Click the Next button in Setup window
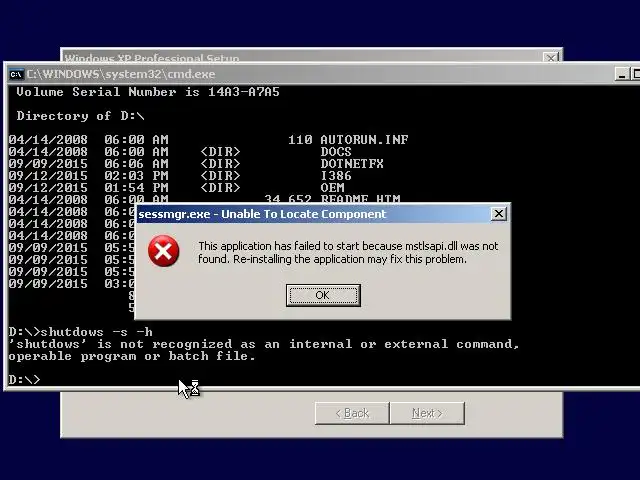 coord(427,413)
